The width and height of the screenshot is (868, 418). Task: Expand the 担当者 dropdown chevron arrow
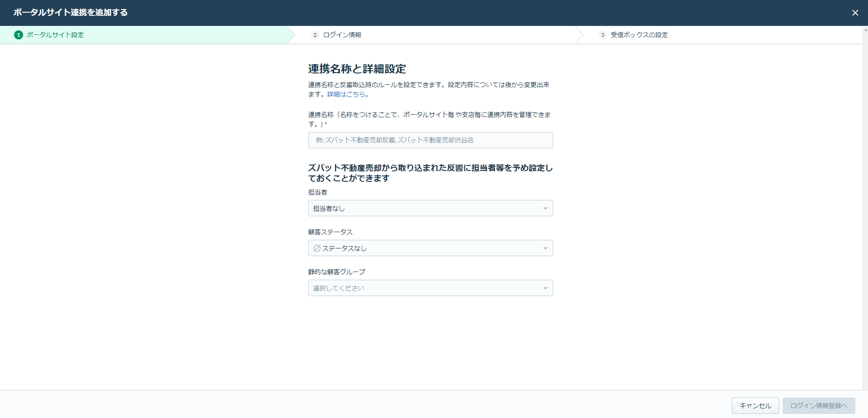point(545,209)
